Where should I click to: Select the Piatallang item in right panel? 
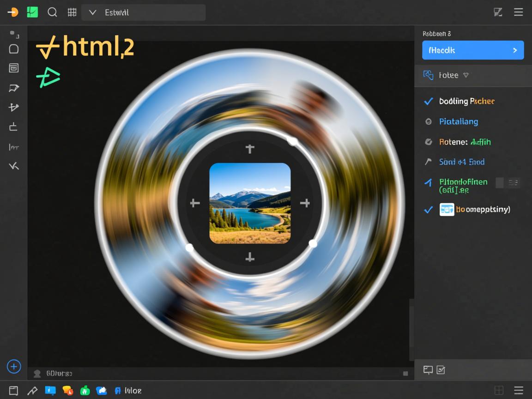pyautogui.click(x=458, y=121)
